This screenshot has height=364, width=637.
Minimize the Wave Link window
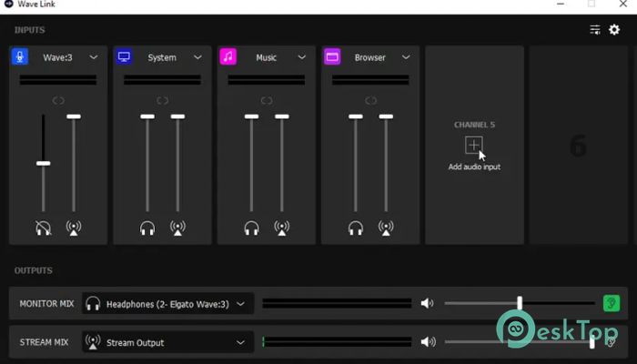click(561, 4)
